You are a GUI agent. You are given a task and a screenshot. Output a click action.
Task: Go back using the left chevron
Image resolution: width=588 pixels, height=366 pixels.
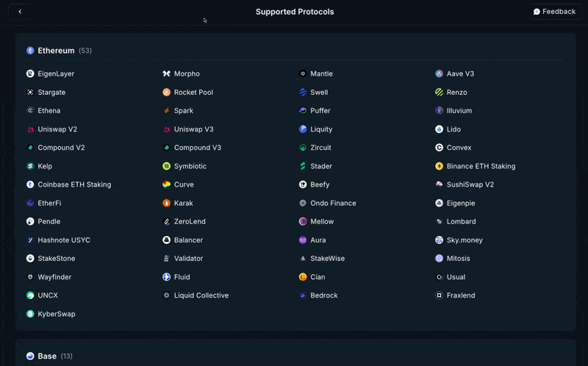20,12
